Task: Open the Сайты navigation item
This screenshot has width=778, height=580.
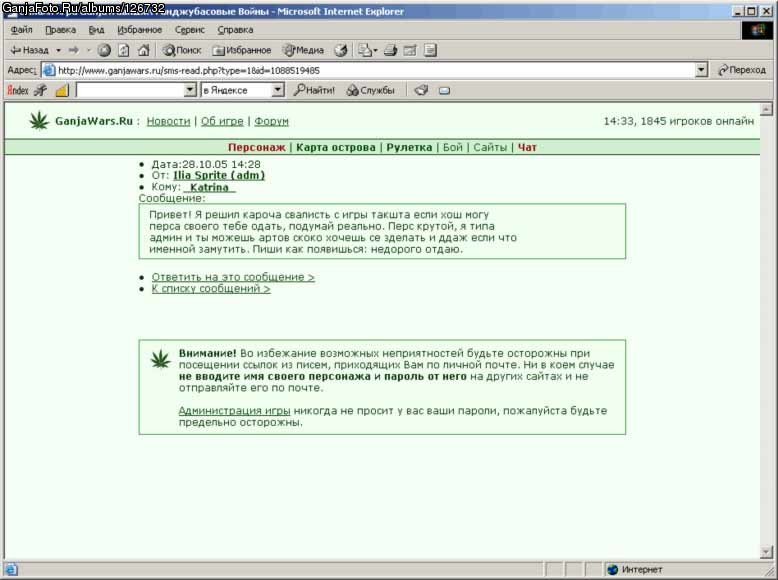Action: [490, 147]
